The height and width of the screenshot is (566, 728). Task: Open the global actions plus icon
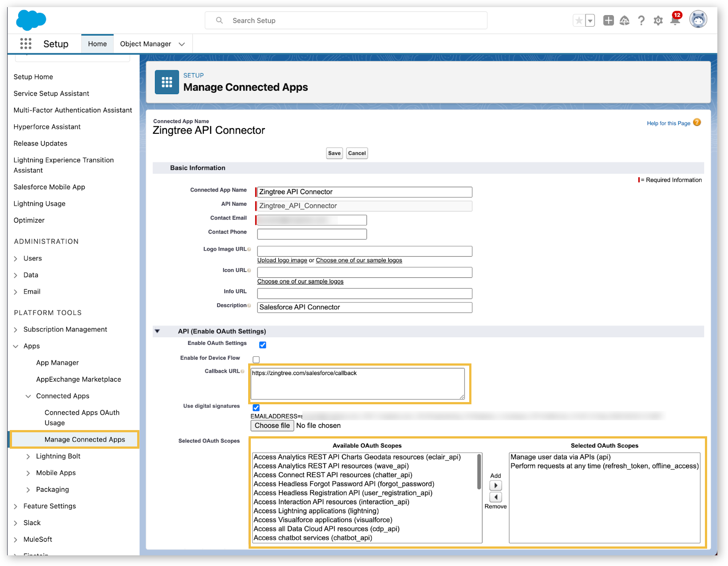(x=608, y=20)
